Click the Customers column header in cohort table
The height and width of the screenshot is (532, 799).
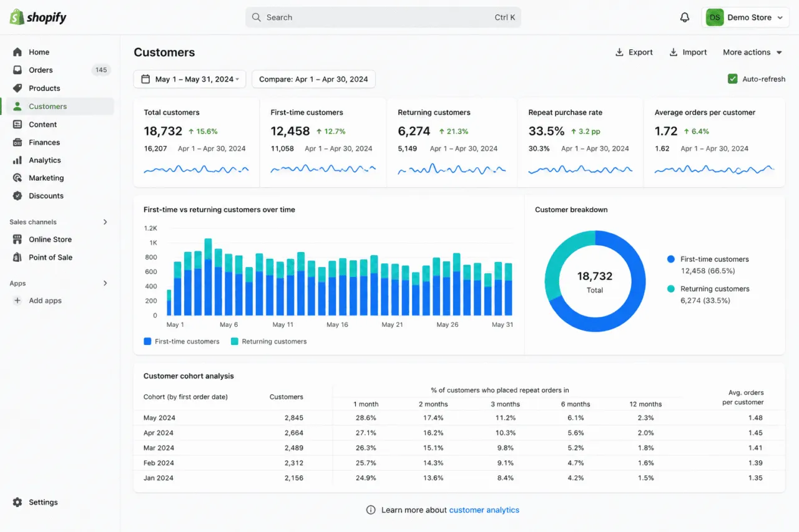287,397
